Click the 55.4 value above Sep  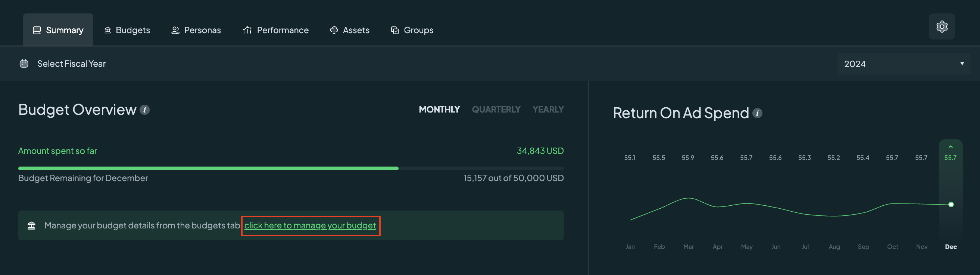(862, 158)
